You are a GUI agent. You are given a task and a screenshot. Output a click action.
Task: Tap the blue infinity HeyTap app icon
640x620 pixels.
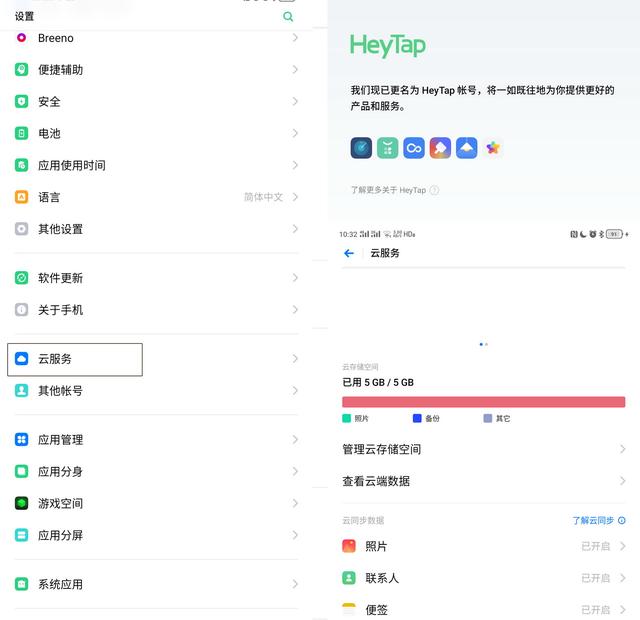tap(414, 148)
